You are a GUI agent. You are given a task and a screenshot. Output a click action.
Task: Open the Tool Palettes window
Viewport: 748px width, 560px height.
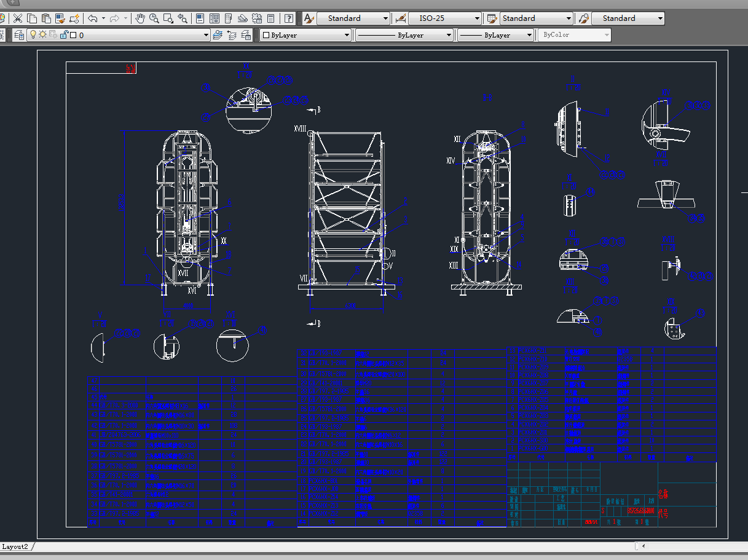(x=229, y=18)
